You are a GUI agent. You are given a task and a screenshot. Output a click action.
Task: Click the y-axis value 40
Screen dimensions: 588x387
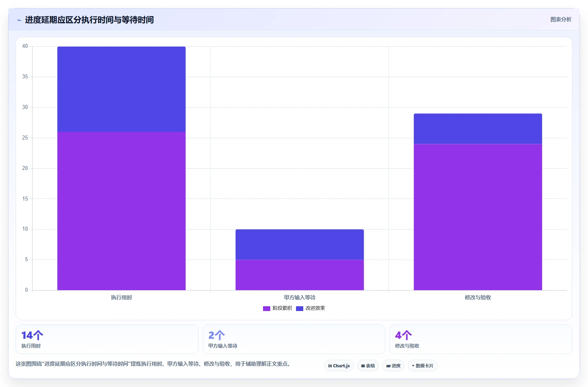coord(25,46)
